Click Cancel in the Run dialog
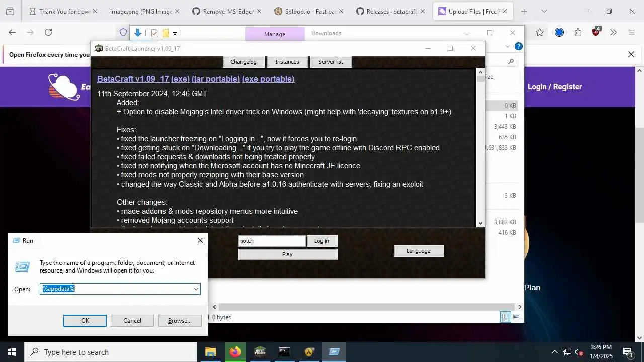 [132, 321]
